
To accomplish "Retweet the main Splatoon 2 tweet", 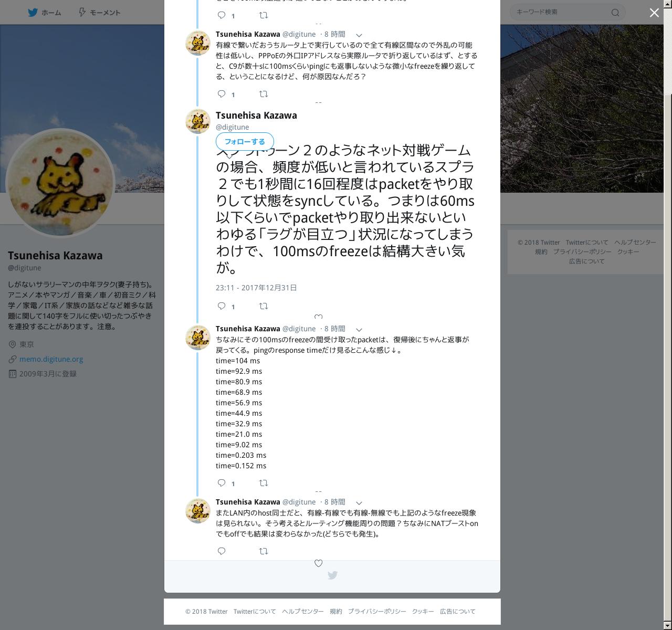I will click(x=264, y=306).
